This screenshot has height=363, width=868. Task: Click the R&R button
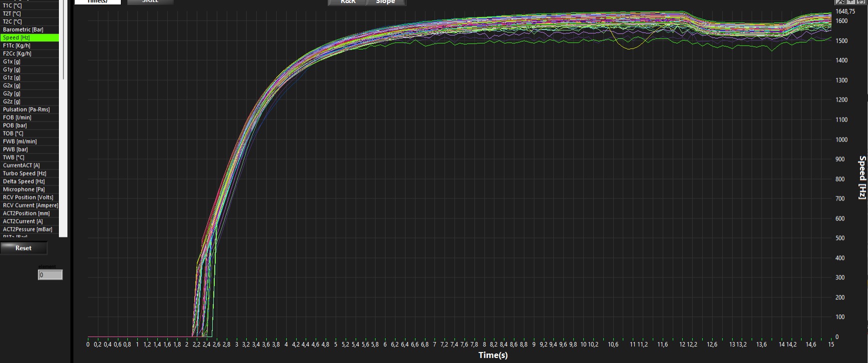pyautogui.click(x=348, y=2)
